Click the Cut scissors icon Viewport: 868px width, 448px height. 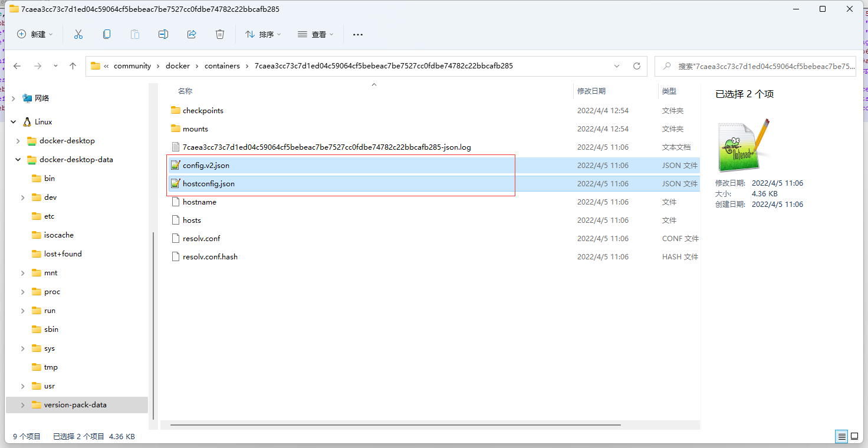(78, 34)
